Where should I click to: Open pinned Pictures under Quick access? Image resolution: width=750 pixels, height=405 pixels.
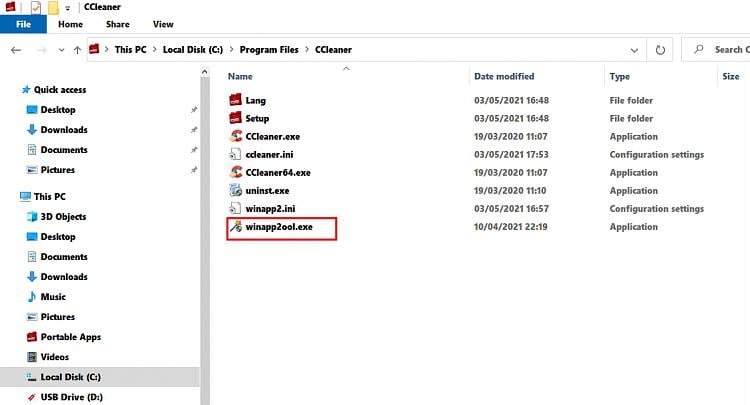click(x=57, y=170)
